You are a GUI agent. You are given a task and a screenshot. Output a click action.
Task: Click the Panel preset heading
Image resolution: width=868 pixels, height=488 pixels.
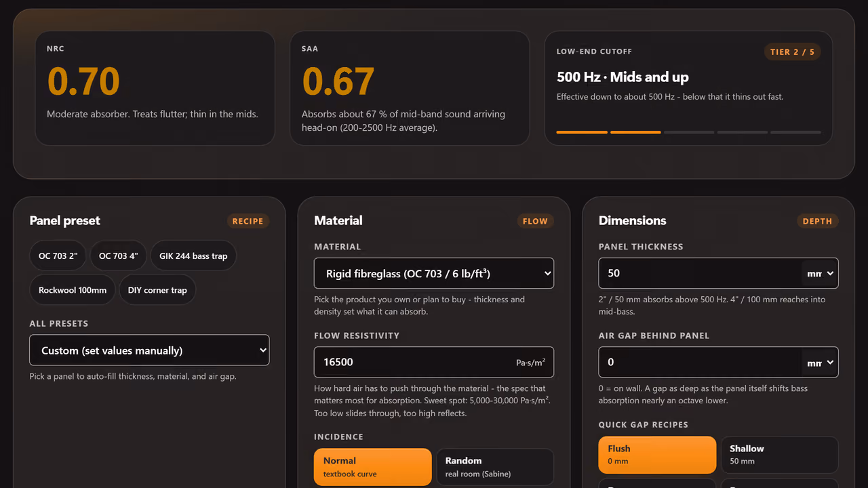pos(64,220)
